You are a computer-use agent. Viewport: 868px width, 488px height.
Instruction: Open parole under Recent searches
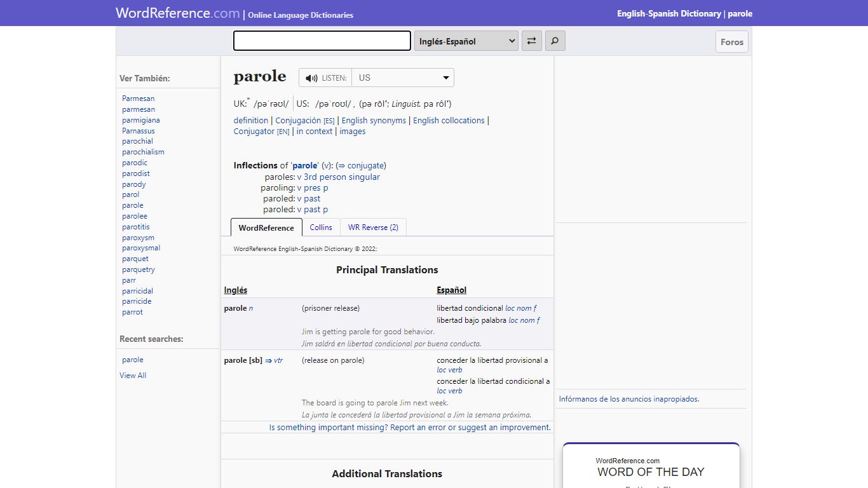pos(133,360)
